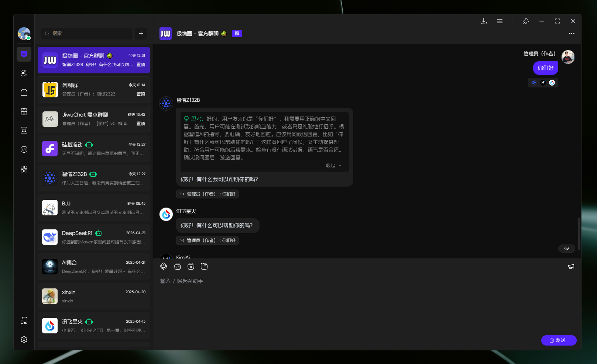Viewport: 597px width, 364px height.
Task: Open the chat messages sidebar tab
Action: pyautogui.click(x=24, y=54)
